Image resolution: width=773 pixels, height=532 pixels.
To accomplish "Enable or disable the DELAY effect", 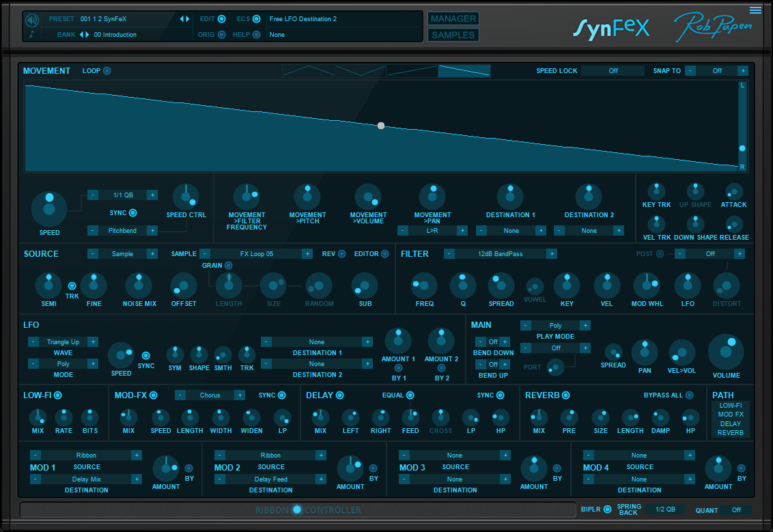I will click(x=339, y=395).
